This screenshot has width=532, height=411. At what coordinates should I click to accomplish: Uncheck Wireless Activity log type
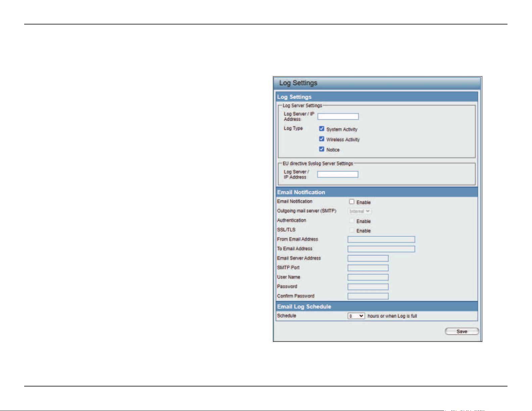(x=322, y=139)
